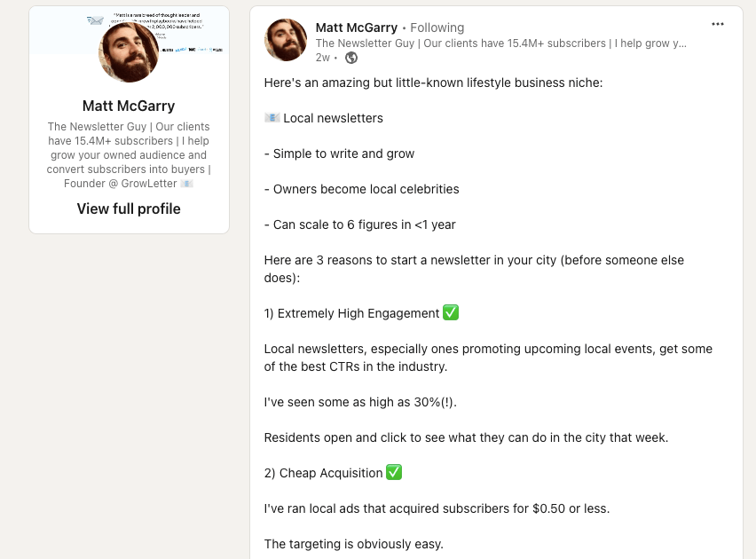Open the View full profile link
Viewport: 756px width, 559px height.
point(129,209)
